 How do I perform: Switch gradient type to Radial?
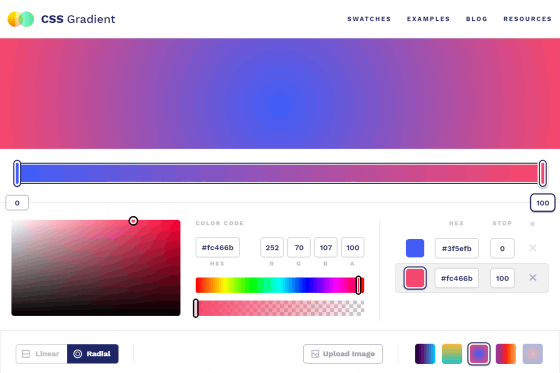tap(92, 354)
